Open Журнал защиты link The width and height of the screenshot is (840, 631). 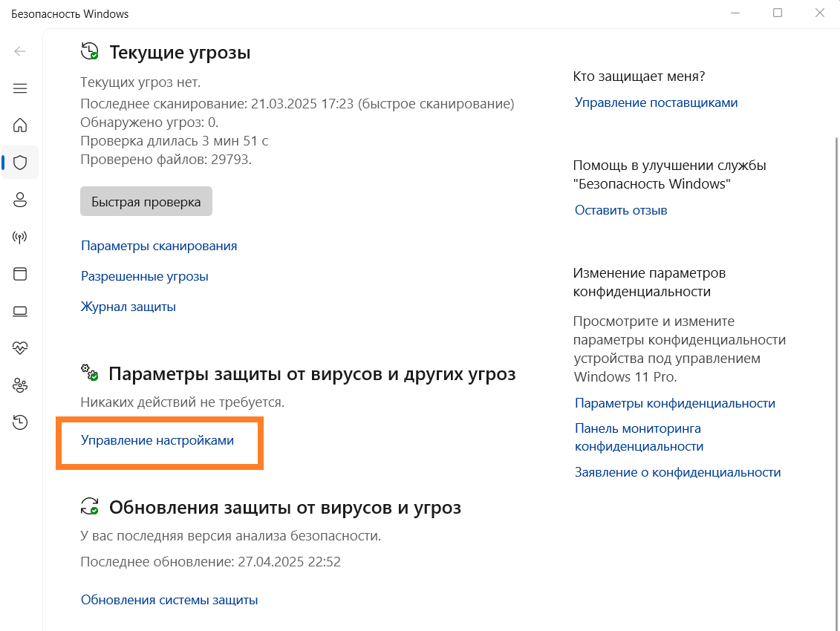128,307
